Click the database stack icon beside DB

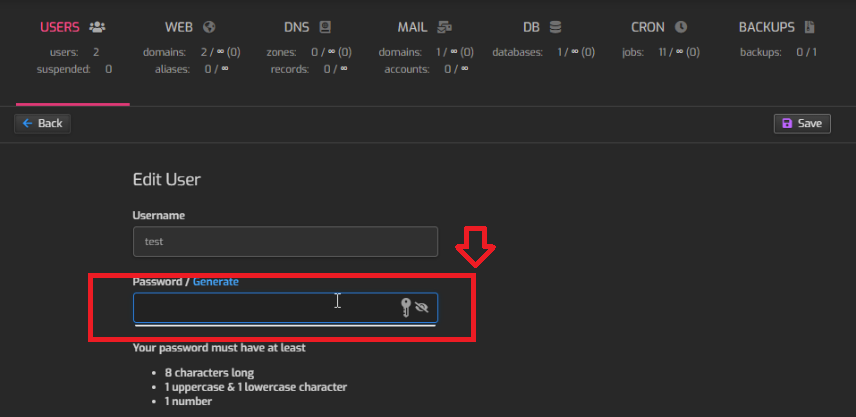pyautogui.click(x=555, y=27)
